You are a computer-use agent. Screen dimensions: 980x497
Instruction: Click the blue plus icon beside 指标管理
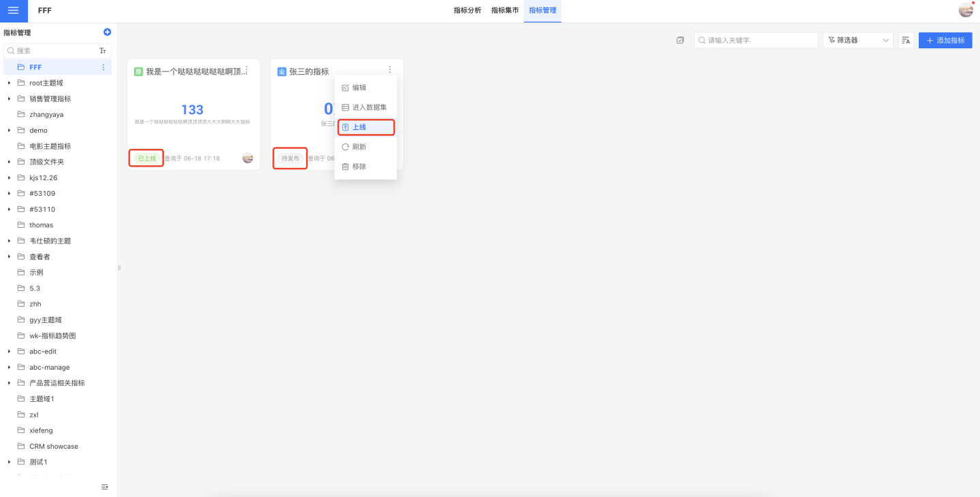coord(107,32)
